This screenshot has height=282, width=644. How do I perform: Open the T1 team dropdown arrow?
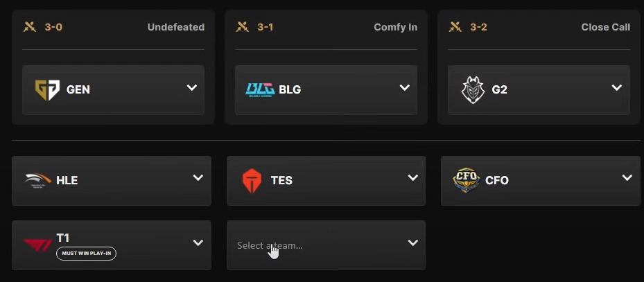click(198, 243)
